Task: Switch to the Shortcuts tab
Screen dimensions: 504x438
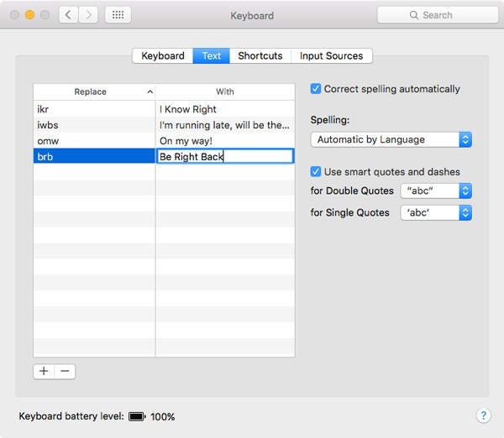Action: 260,56
